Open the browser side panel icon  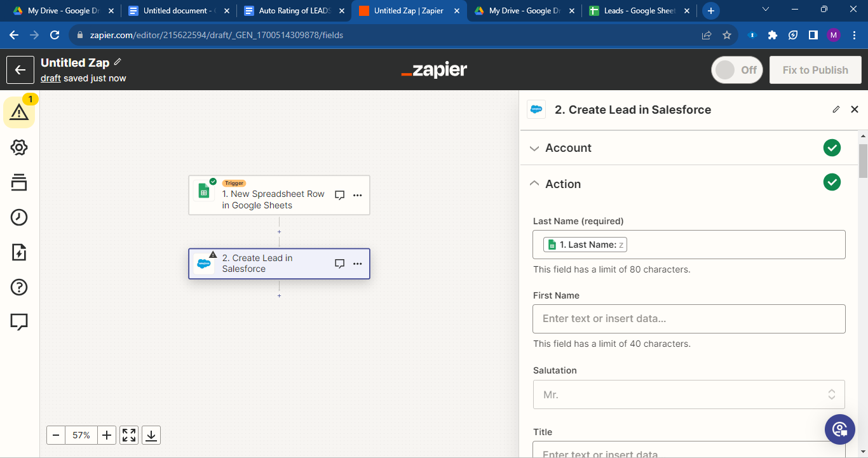(813, 35)
